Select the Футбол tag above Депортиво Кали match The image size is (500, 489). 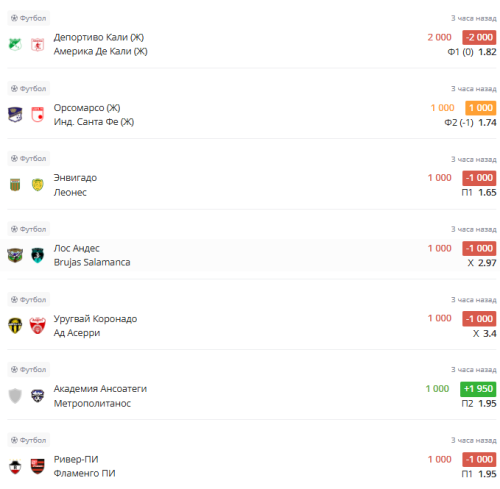click(29, 18)
